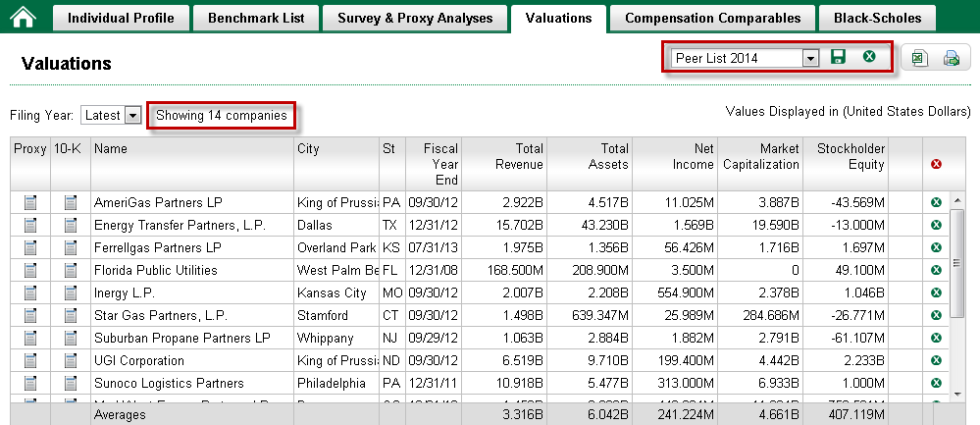Open UGI Corporation 10-K filing
Screen dimensions: 980x425
point(71,360)
